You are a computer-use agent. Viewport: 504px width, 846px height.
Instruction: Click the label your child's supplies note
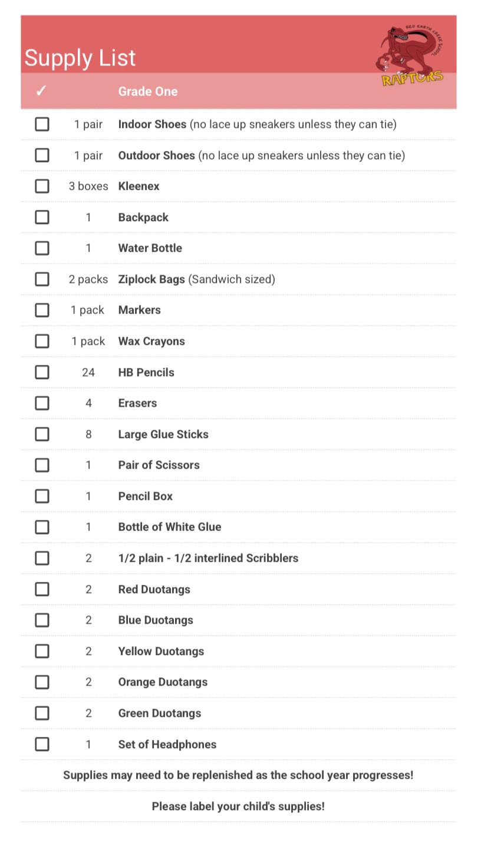tap(238, 806)
